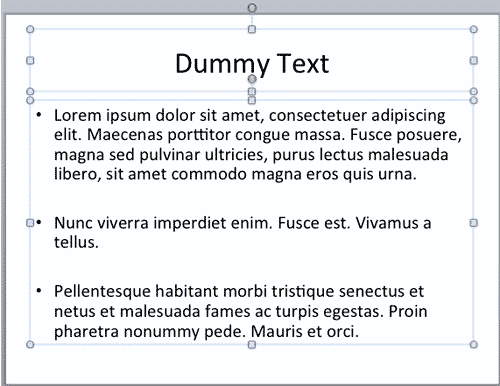Click the 'Dummy Text' slide title
The height and width of the screenshot is (386, 500).
[252, 64]
